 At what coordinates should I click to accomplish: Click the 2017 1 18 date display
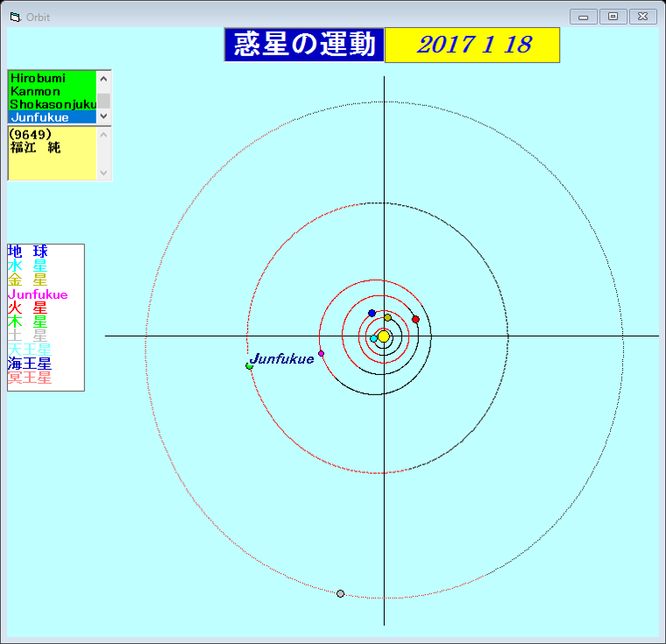click(x=472, y=46)
